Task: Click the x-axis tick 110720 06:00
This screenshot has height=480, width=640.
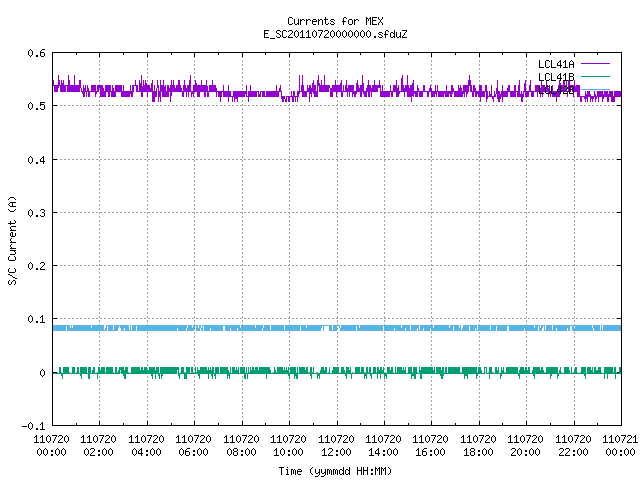Action: 193,446
